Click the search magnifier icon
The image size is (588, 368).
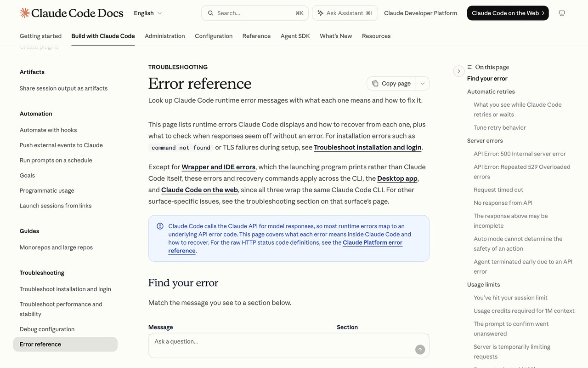(x=210, y=13)
